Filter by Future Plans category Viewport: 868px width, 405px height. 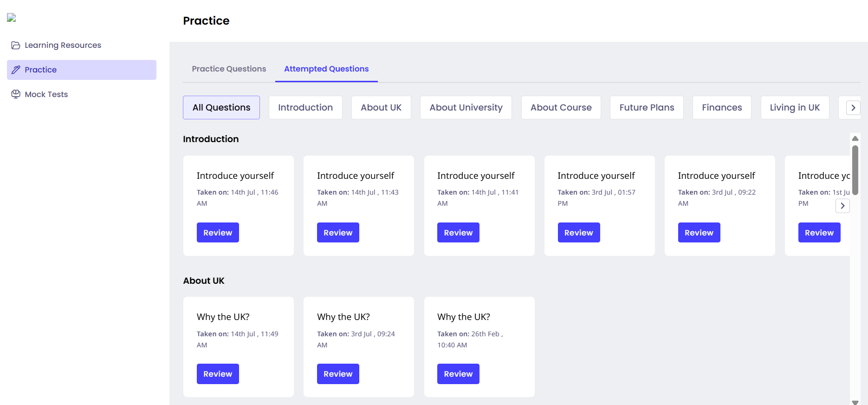[647, 107]
